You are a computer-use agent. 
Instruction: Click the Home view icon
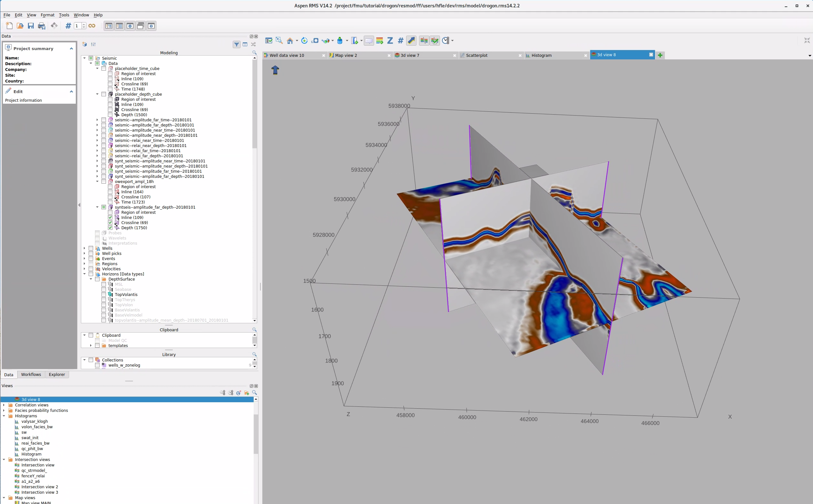tap(290, 41)
